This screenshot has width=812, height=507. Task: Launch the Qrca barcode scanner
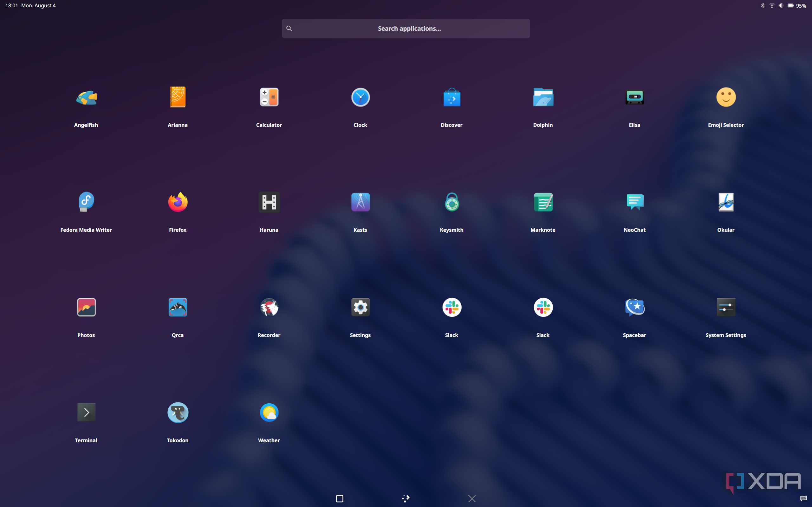coord(178,307)
